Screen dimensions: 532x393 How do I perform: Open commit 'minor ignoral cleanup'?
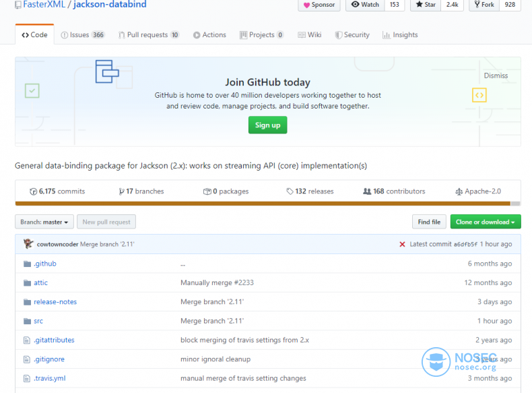[215, 359]
